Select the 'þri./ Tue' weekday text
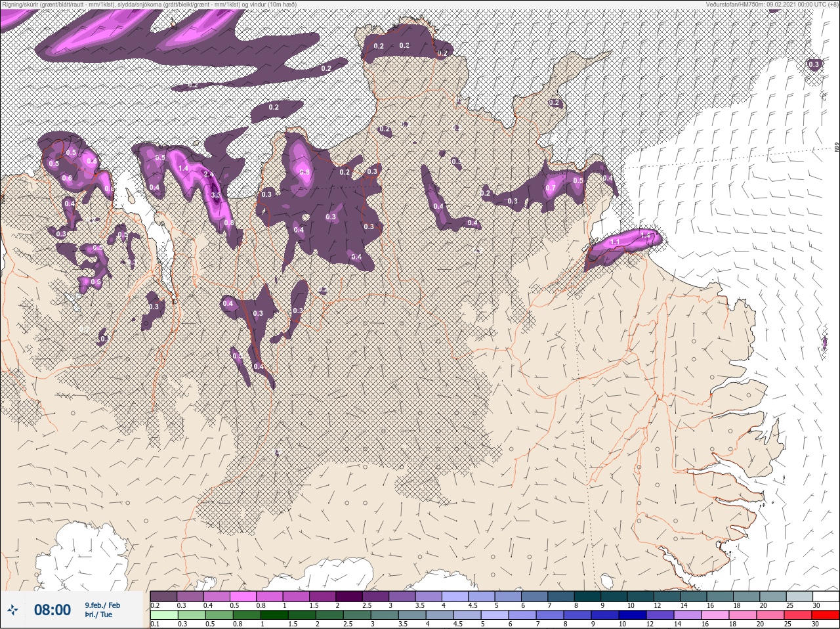The height and width of the screenshot is (629, 840). pos(98,615)
